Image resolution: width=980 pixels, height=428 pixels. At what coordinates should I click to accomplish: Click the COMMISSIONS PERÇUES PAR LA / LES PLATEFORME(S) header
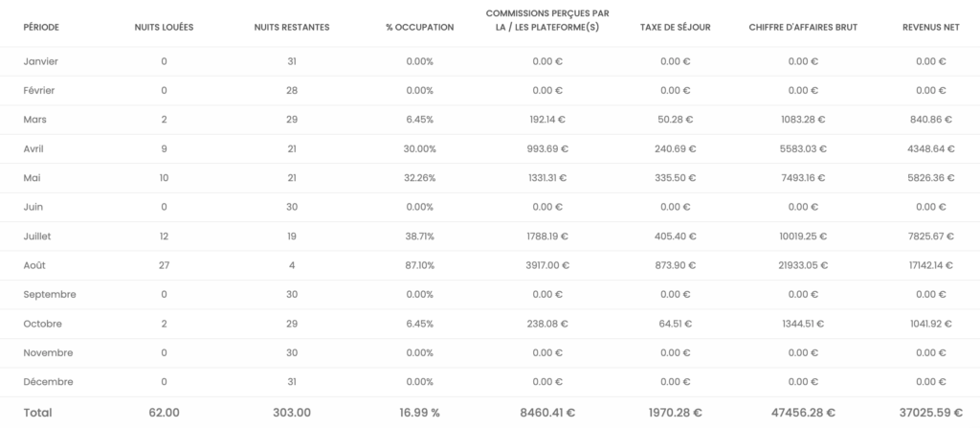547,19
